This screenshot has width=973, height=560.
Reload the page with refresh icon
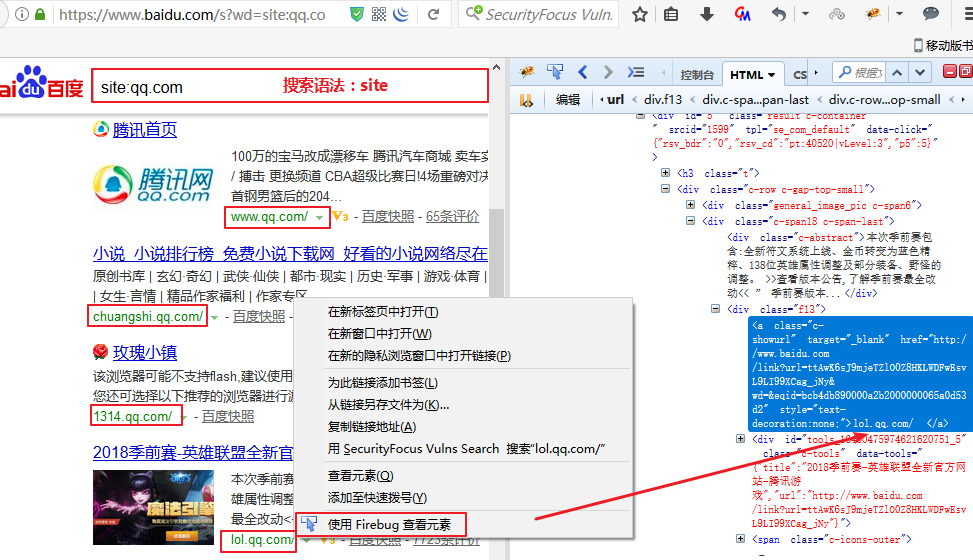(434, 14)
